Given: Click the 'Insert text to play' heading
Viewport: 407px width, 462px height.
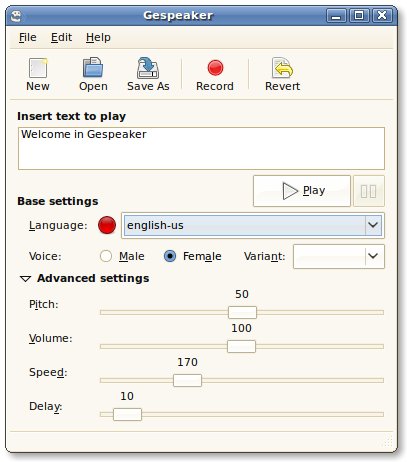Looking at the screenshot, I should tap(72, 116).
